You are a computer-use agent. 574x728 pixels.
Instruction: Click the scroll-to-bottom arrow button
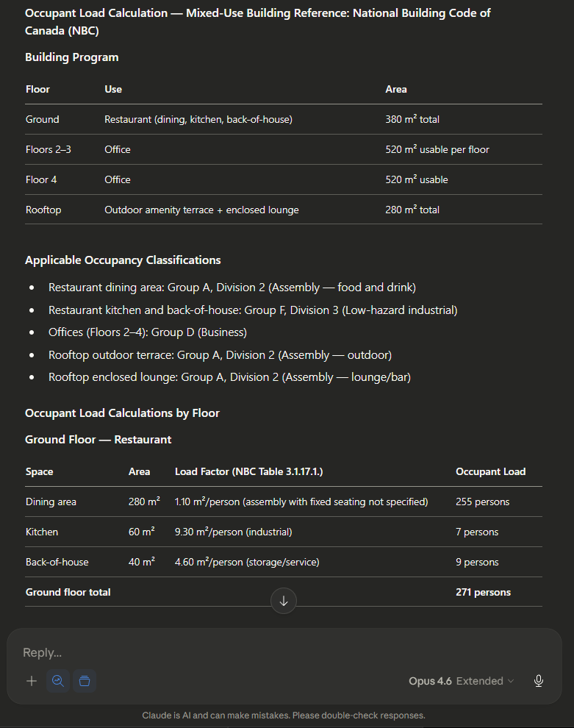[284, 601]
